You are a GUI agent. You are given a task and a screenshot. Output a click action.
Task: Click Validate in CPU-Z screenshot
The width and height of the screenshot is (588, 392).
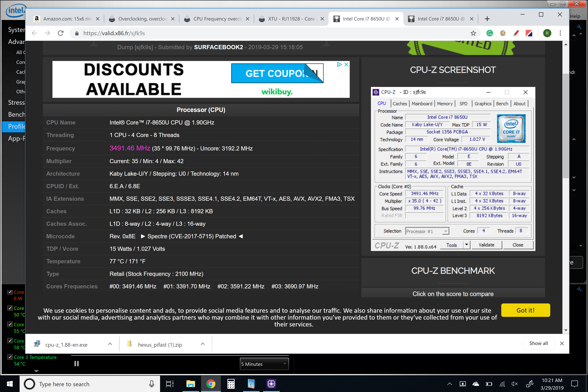(x=486, y=245)
